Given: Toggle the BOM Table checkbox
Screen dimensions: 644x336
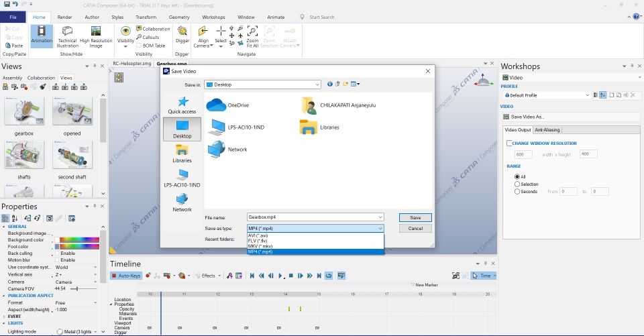Looking at the screenshot, I should click(139, 46).
